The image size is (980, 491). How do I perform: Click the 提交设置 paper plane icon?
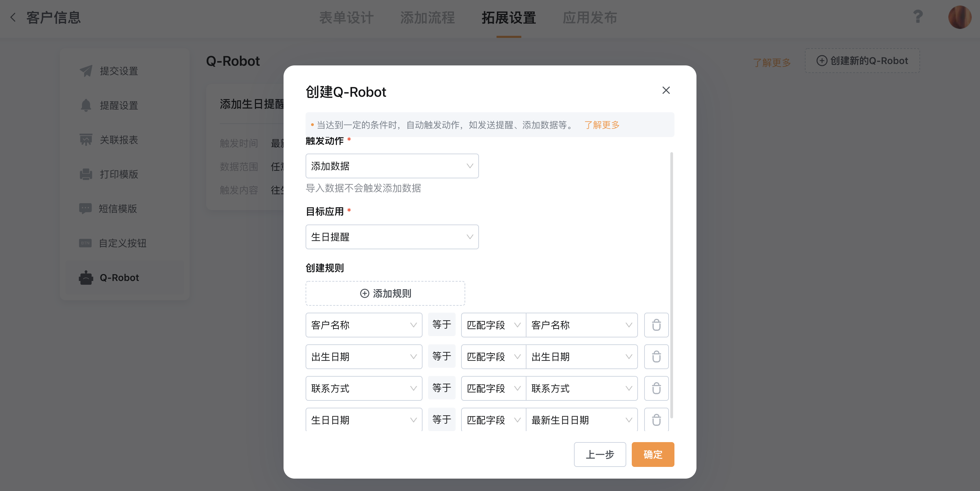click(x=86, y=71)
